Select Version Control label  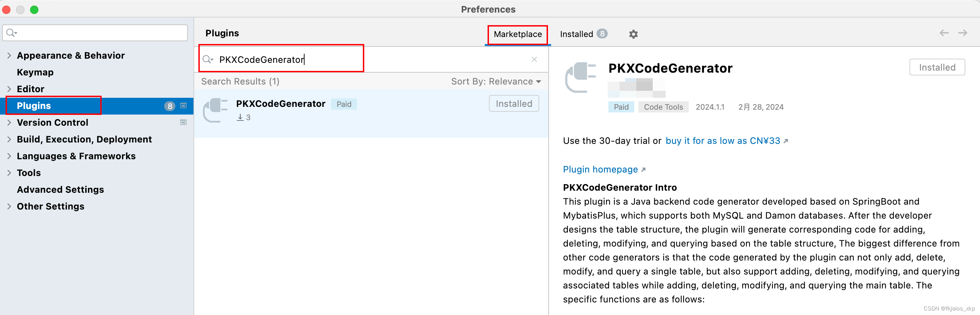pyautogui.click(x=52, y=123)
